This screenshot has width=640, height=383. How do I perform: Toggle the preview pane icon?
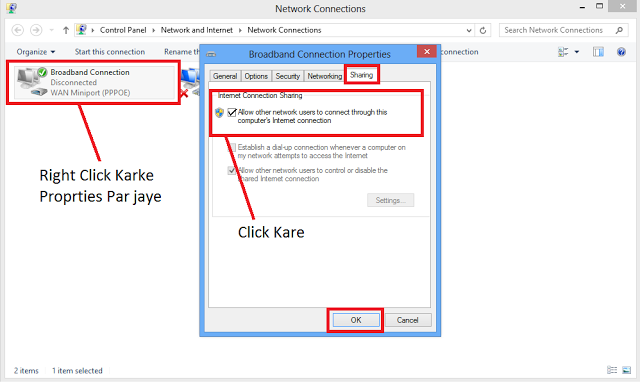(x=598, y=52)
